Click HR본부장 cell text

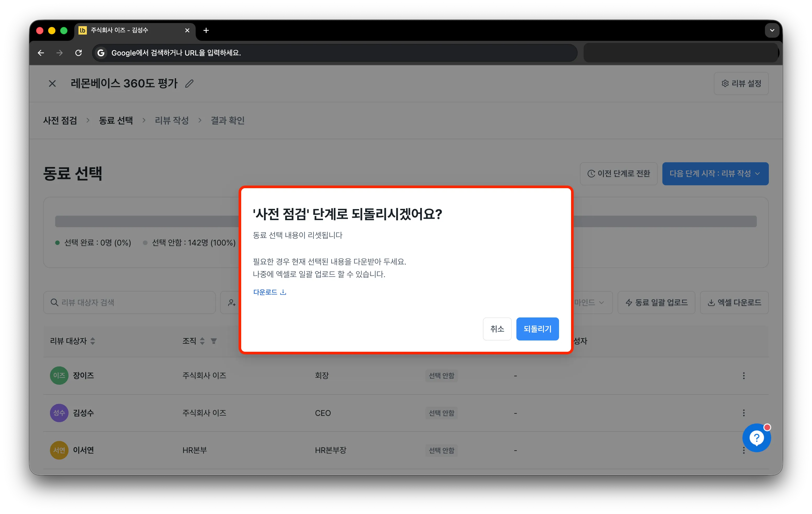click(330, 450)
